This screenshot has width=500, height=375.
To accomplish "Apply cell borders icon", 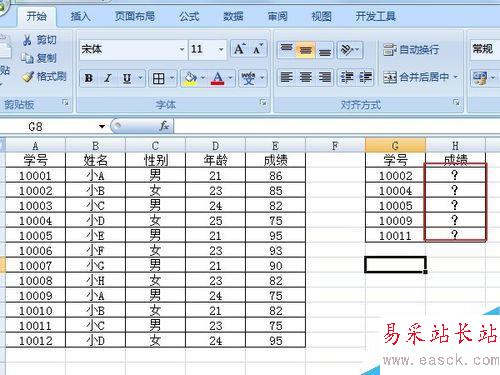I will click(158, 79).
